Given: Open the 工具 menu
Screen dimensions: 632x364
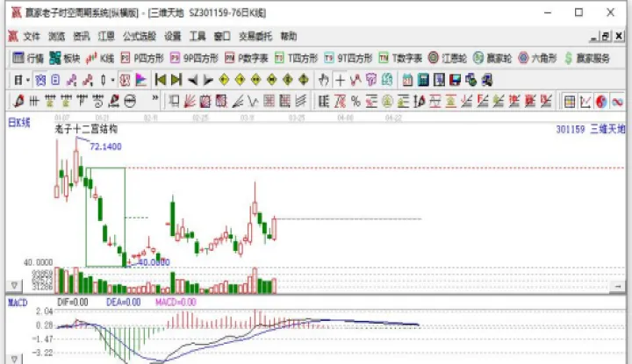Looking at the screenshot, I should click(197, 37).
